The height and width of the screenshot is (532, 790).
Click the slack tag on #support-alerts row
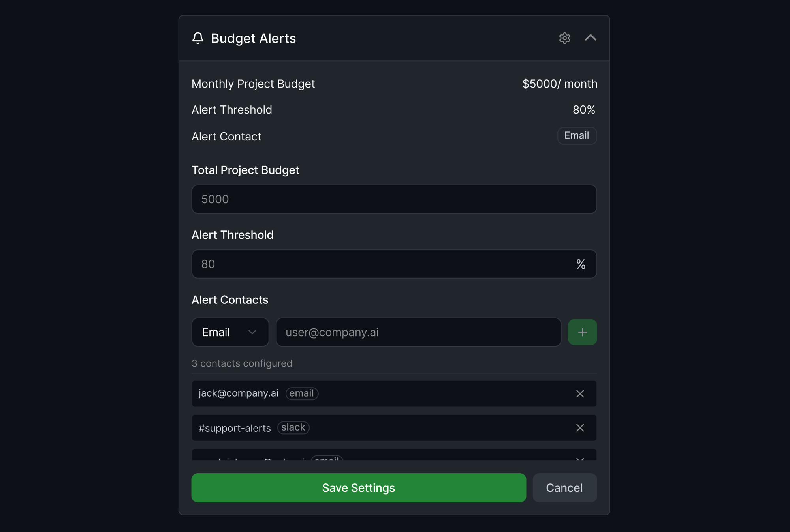293,428
